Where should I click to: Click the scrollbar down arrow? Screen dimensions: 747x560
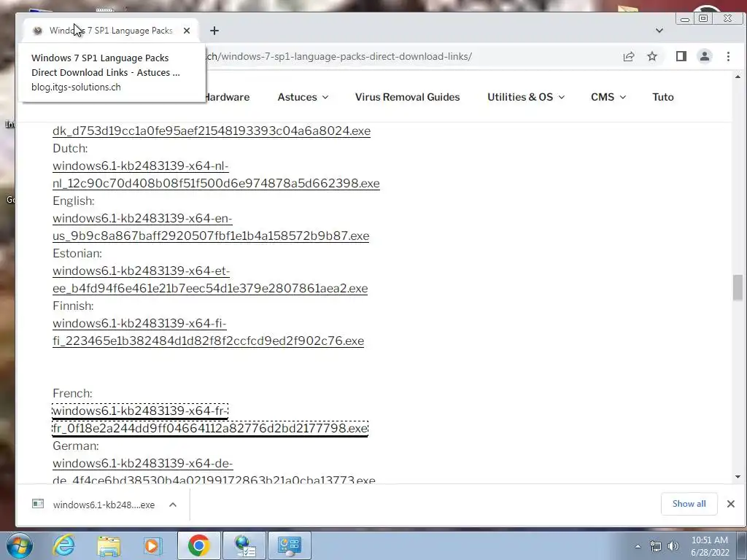(x=738, y=477)
